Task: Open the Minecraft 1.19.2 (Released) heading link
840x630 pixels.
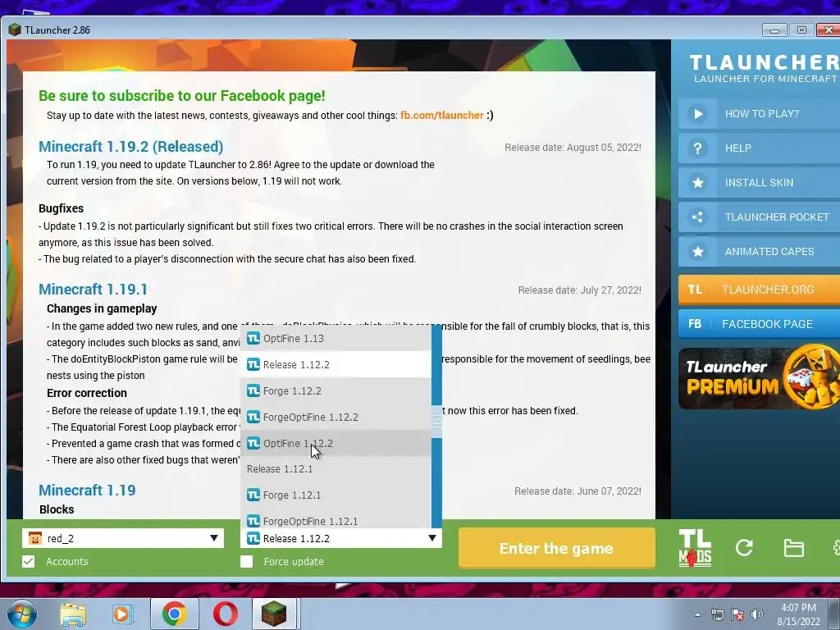Action: (130, 146)
